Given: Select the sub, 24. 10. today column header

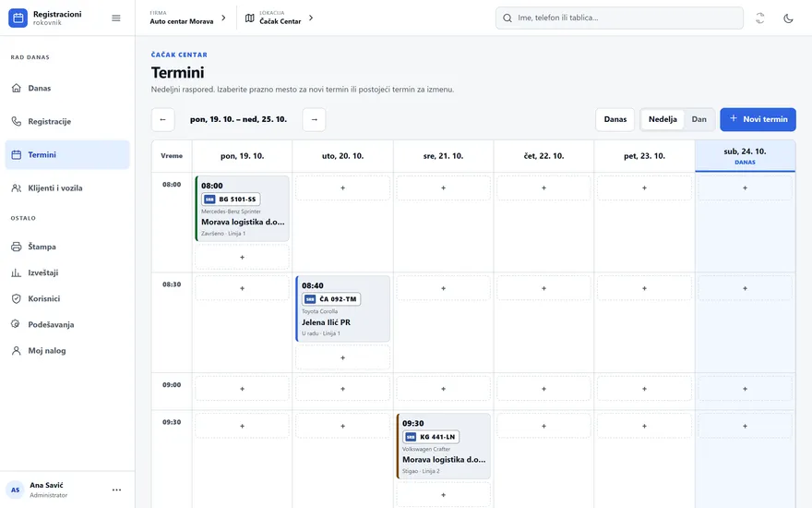Looking at the screenshot, I should [x=746, y=156].
